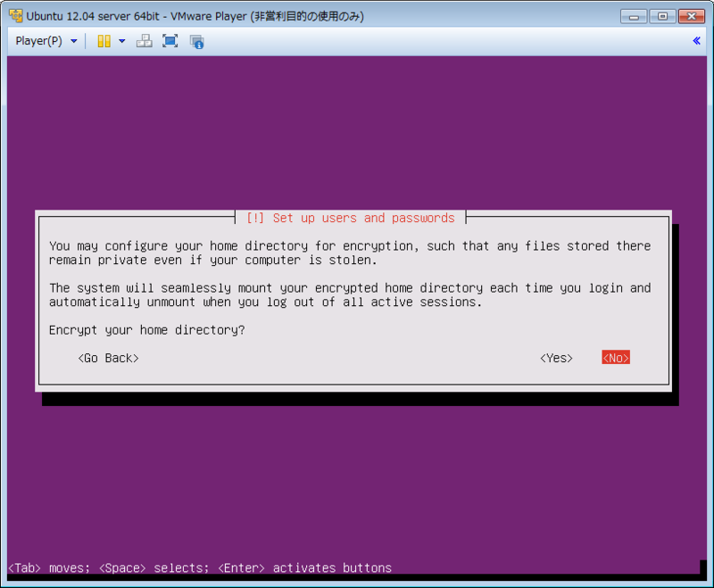The width and height of the screenshot is (714, 588).
Task: Choose <No> for home directory encryption
Action: pos(616,358)
